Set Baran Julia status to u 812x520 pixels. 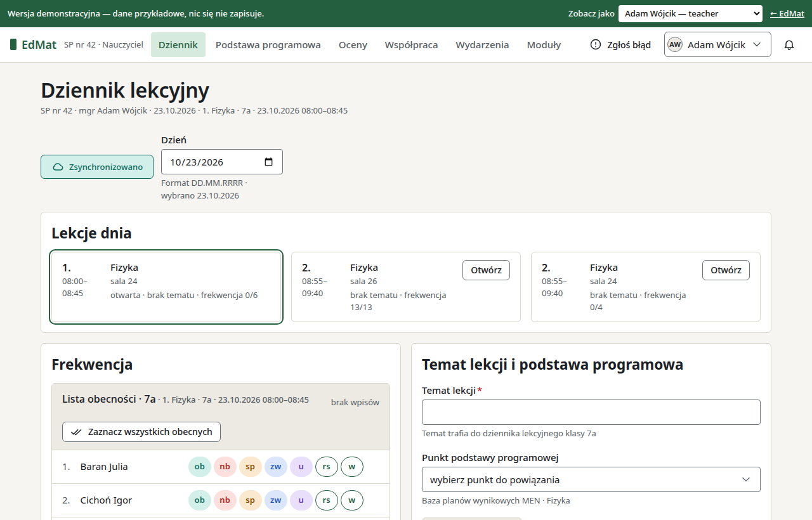(x=301, y=467)
